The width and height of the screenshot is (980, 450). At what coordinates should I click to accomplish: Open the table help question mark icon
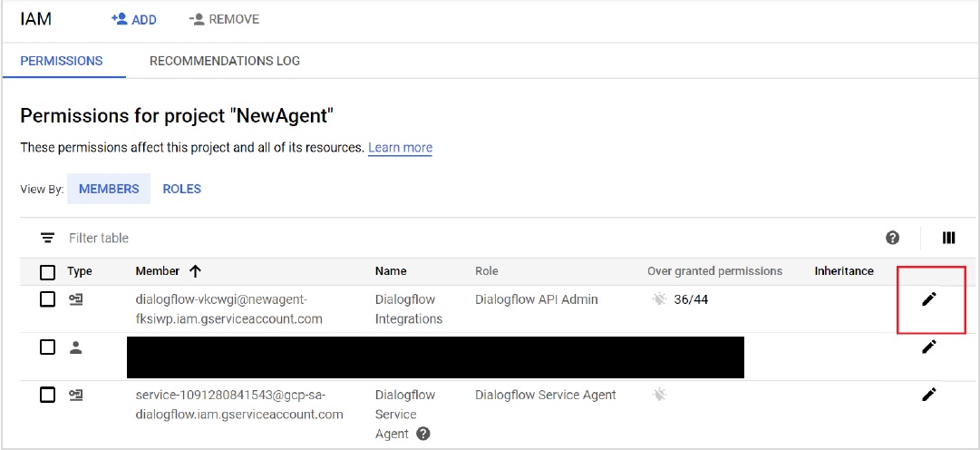coord(892,238)
